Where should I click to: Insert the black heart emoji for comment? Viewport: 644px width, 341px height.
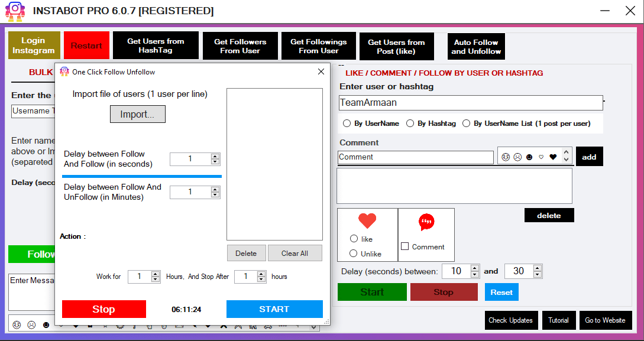coord(553,157)
